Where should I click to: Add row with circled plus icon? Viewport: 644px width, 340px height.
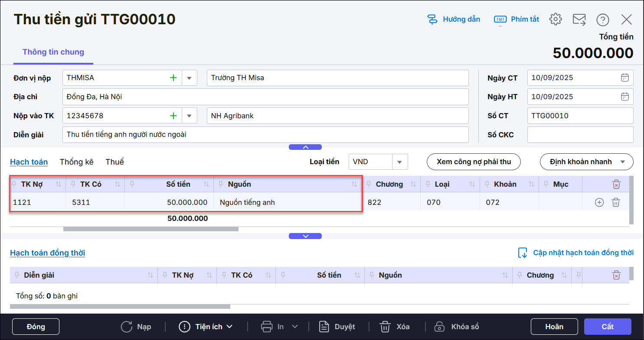click(599, 202)
